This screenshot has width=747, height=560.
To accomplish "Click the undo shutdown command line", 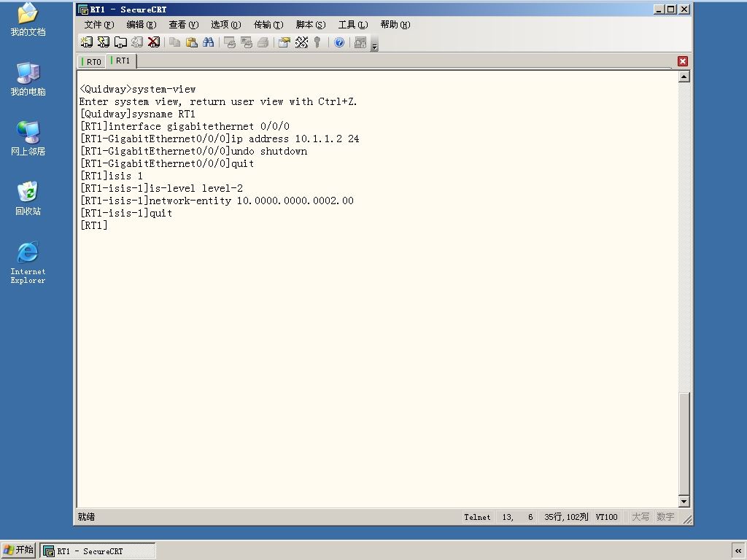I will pos(193,151).
